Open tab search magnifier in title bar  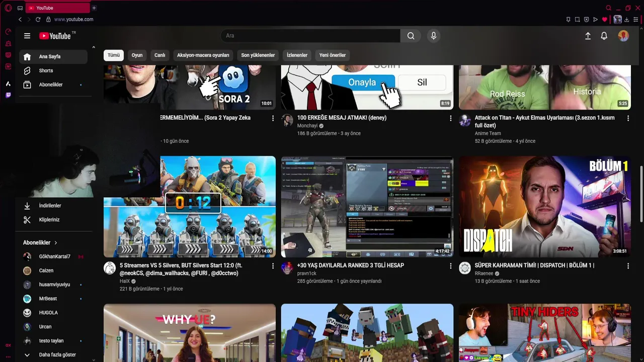click(609, 8)
